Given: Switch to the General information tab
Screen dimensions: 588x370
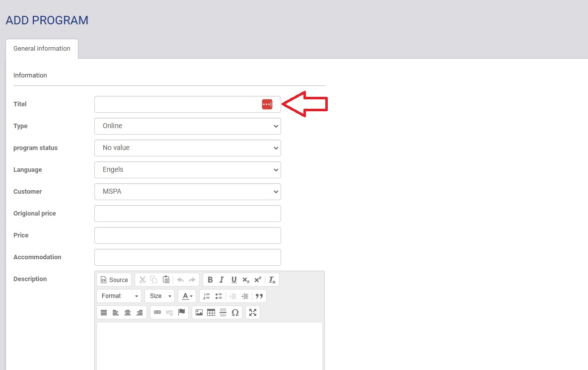Looking at the screenshot, I should 42,49.
